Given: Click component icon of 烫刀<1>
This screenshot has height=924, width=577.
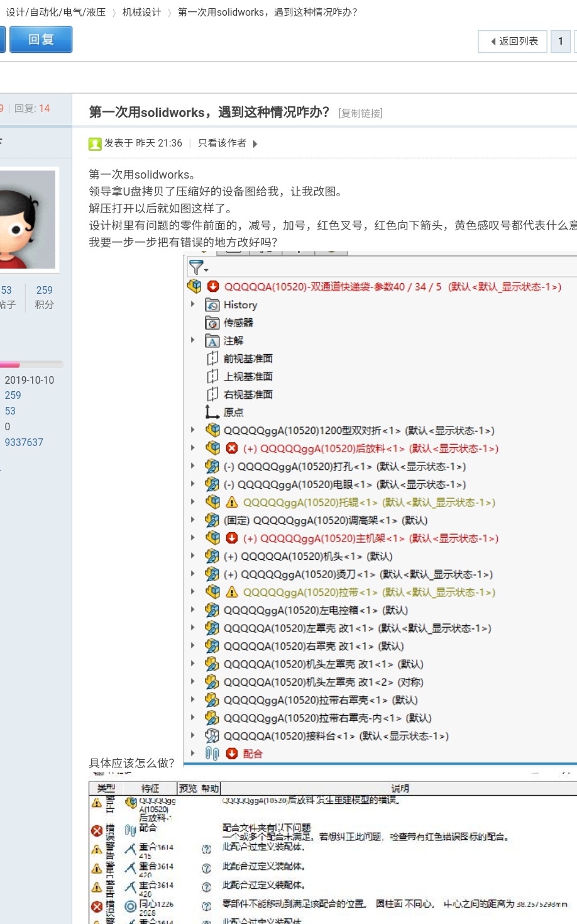Looking at the screenshot, I should point(212,574).
